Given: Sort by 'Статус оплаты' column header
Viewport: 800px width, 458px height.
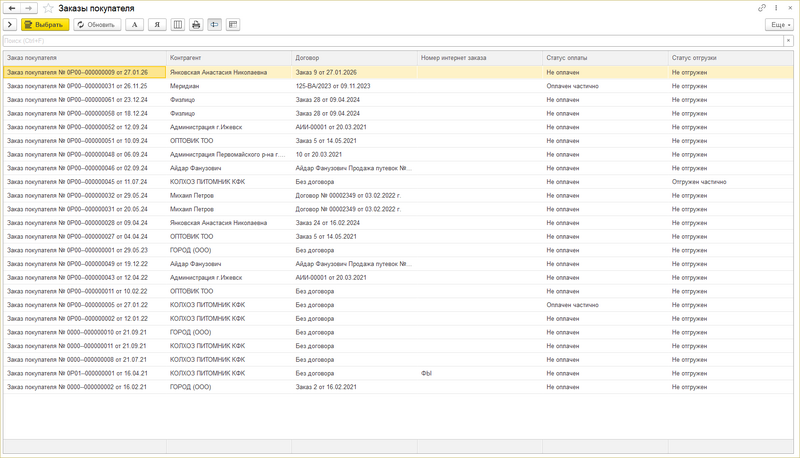Looking at the screenshot, I should click(x=566, y=58).
